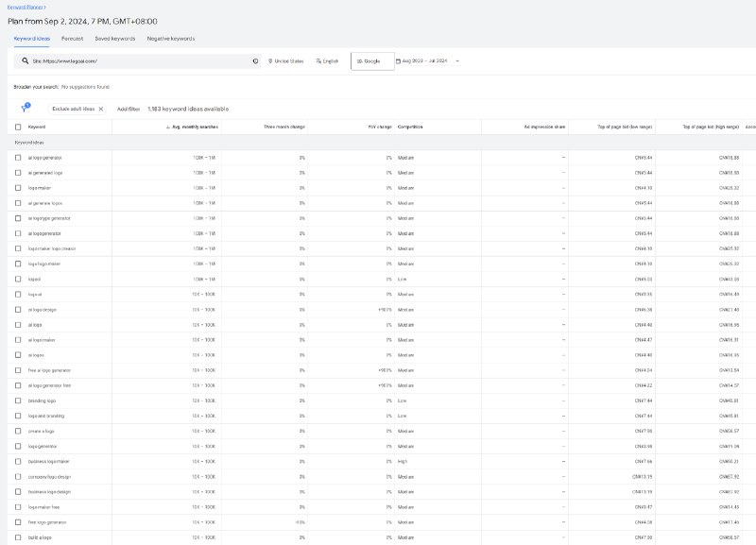
Task: Check the 'free logo generator' checkbox
Action: pyautogui.click(x=18, y=522)
